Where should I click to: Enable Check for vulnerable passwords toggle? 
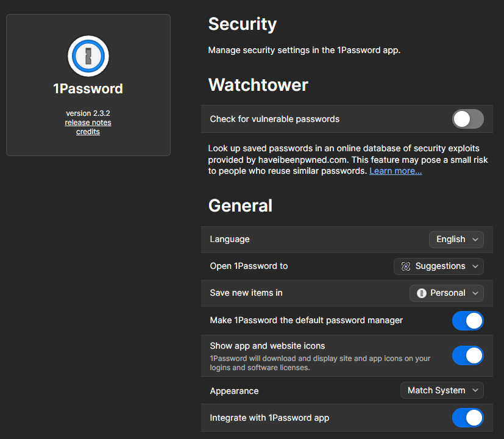click(x=467, y=119)
